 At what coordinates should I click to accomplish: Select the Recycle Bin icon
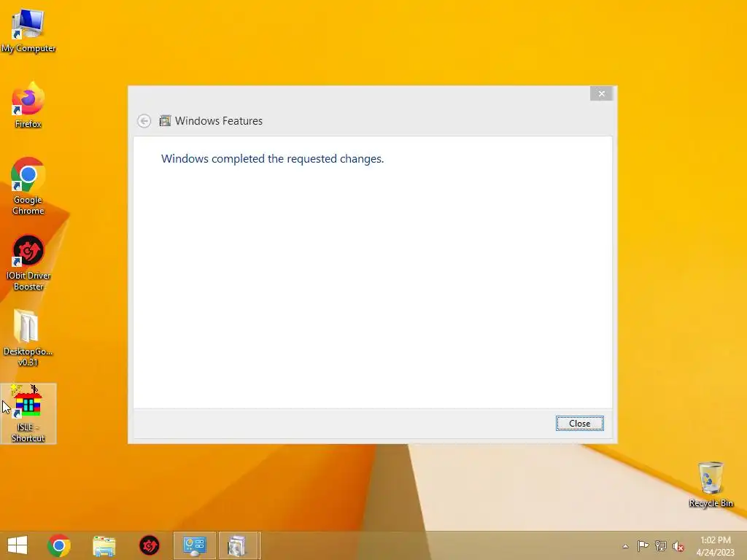point(711,484)
